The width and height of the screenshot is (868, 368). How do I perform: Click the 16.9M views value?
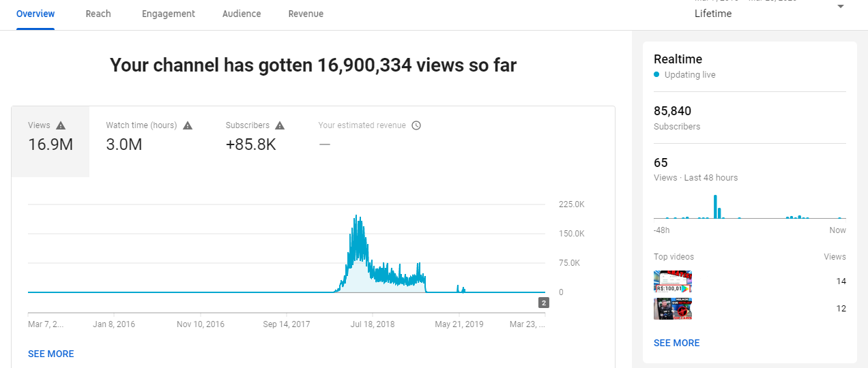coord(50,144)
